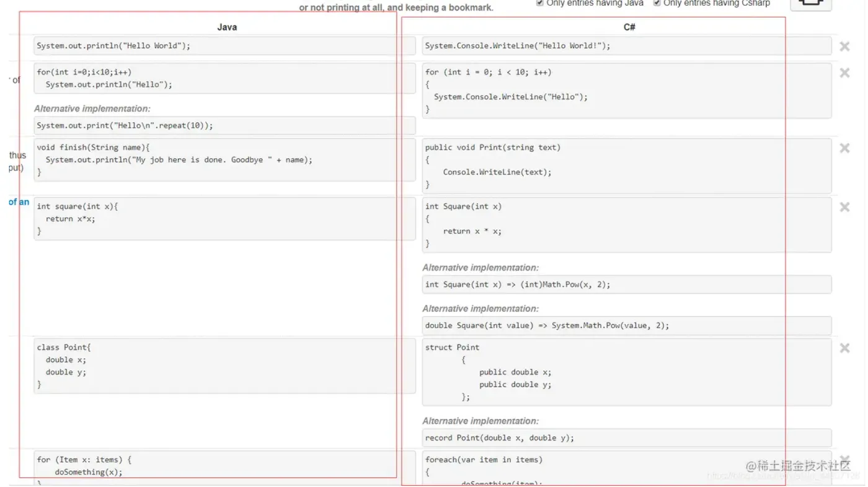Viewport: 868px width, 487px height.
Task: Click the Java column header
Action: (x=227, y=27)
